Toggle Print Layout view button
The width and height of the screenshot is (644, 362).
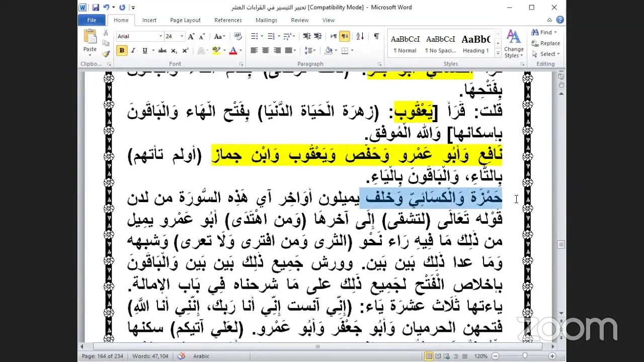429,356
